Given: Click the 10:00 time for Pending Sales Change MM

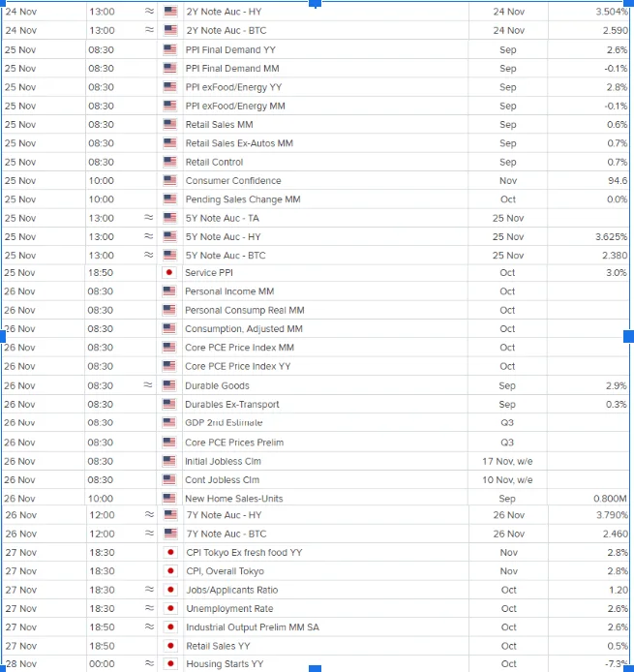Looking at the screenshot, I should click(101, 199).
